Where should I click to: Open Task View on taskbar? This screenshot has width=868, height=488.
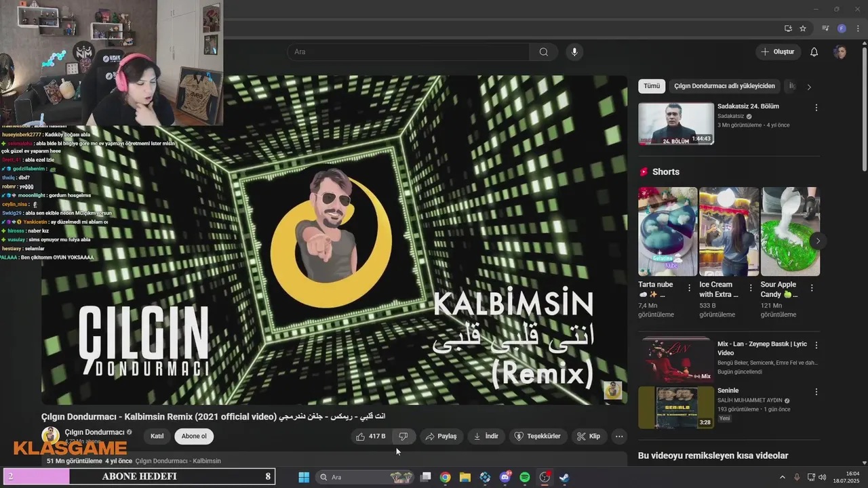tap(426, 477)
